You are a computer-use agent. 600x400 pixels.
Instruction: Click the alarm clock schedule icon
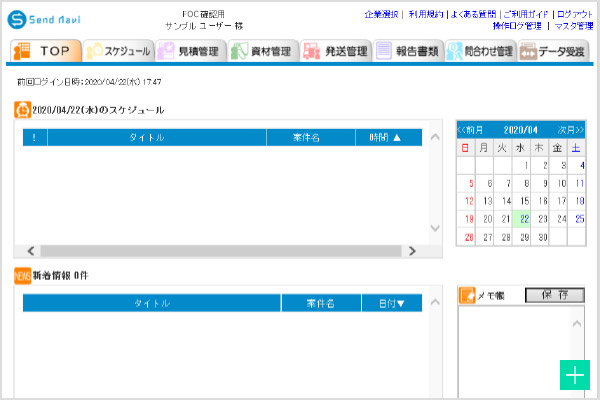(23, 110)
